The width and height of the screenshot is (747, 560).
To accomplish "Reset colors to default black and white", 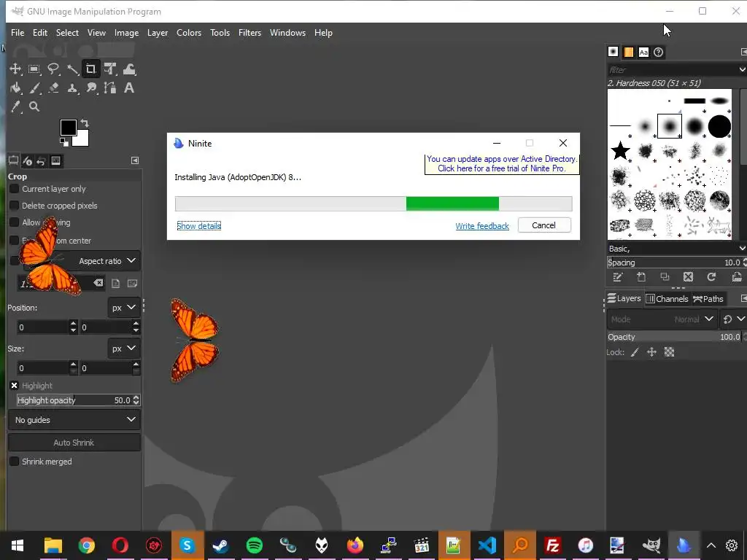I will 63,142.
